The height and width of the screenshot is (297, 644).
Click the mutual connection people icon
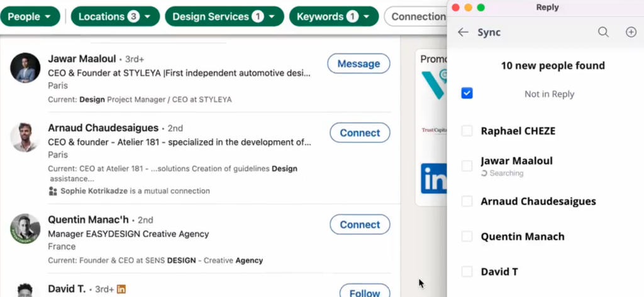[53, 191]
